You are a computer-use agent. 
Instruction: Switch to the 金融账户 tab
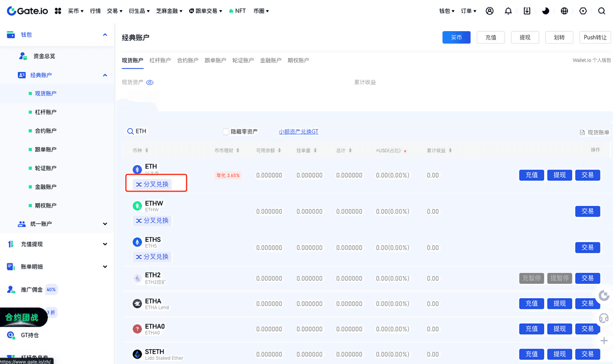pyautogui.click(x=271, y=60)
